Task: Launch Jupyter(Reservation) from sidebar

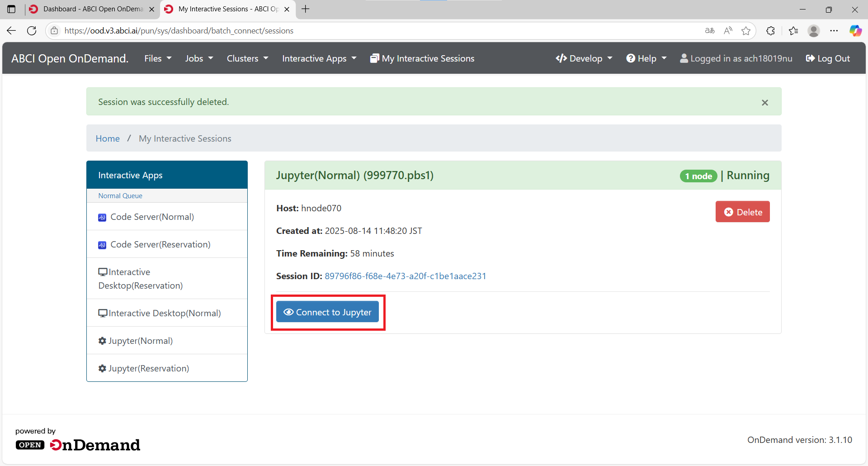Action: 167,368
